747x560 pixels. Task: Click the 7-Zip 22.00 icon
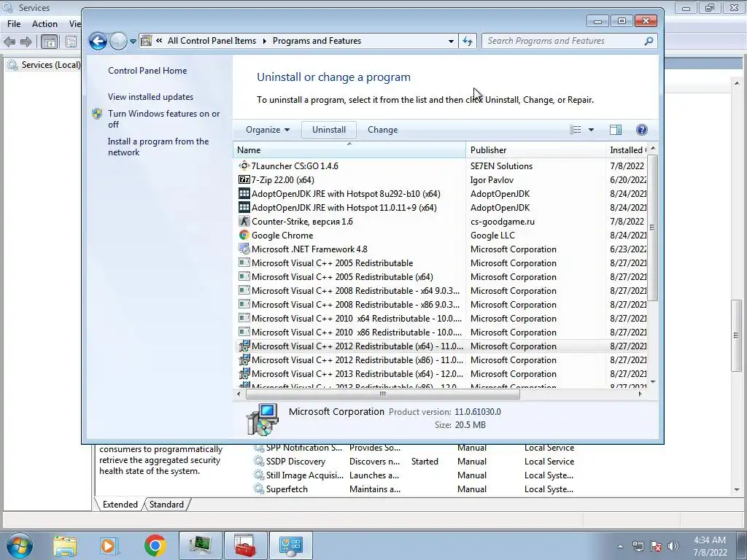click(x=244, y=179)
